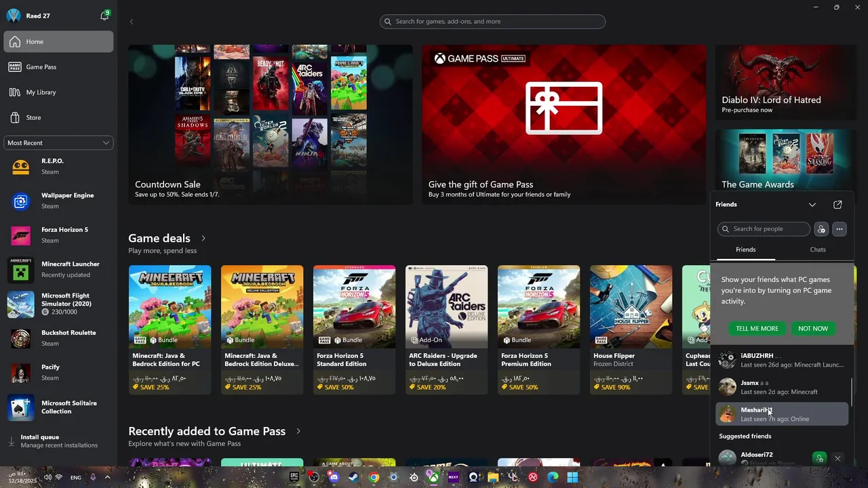Click the add friend icon button
Image resolution: width=868 pixels, height=488 pixels.
[x=821, y=229]
